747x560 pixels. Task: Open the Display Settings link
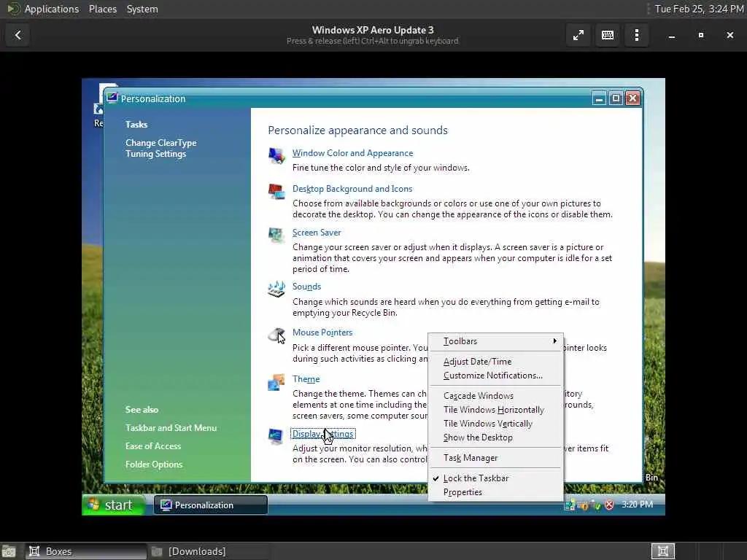322,434
